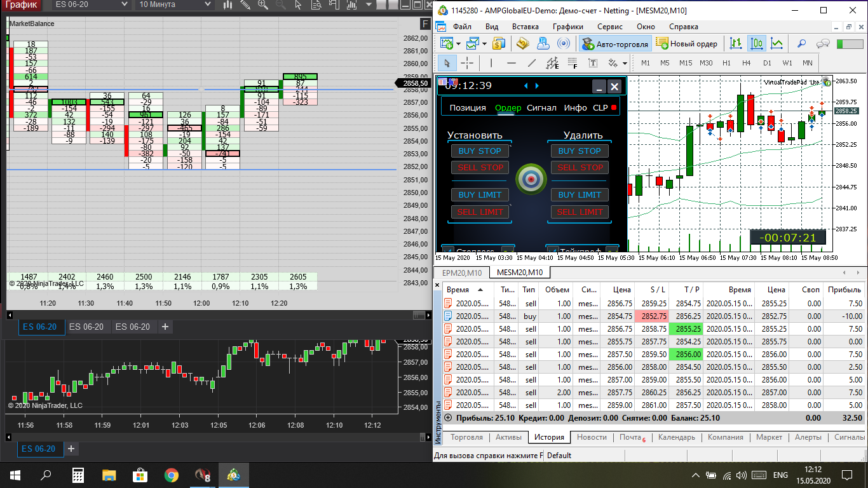This screenshot has height=488, width=868.
Task: Switch MetaTrader chart to candlesticks
Action: tap(757, 44)
